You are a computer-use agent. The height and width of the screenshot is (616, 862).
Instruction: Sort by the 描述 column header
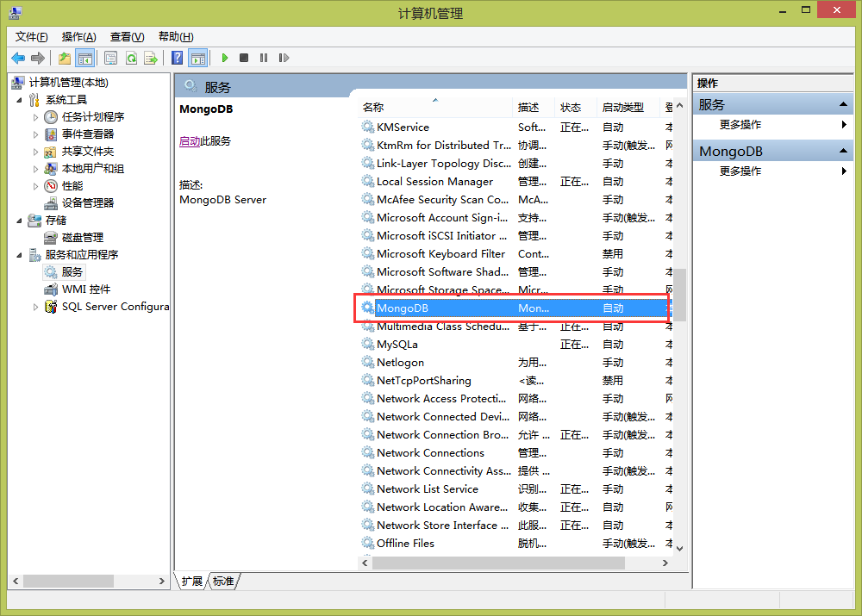coord(533,108)
